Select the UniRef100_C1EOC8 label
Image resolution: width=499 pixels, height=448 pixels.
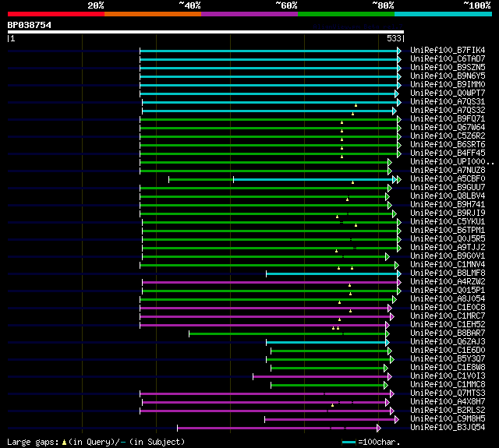[x=448, y=308]
